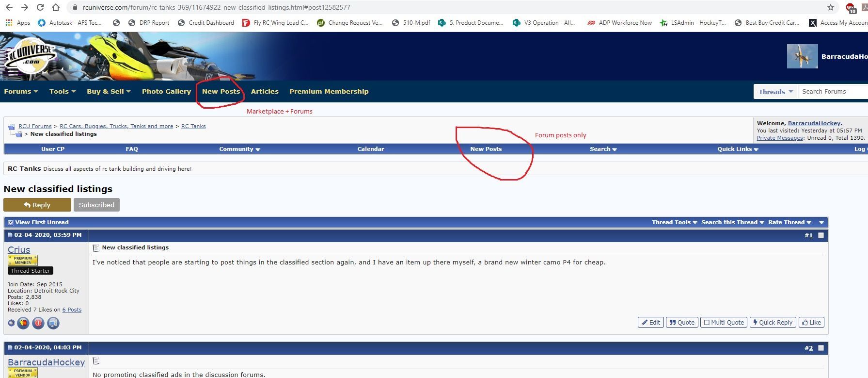Open Quick Reply on post #1
This screenshot has height=378, width=868.
773,322
